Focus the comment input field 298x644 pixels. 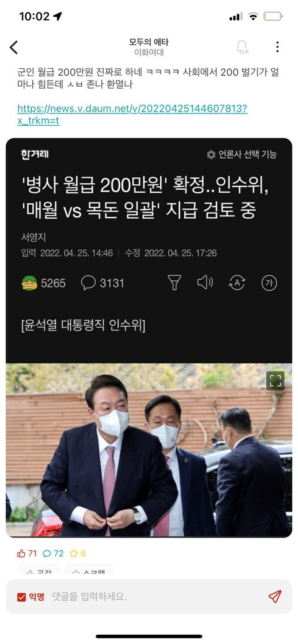pyautogui.click(x=156, y=597)
